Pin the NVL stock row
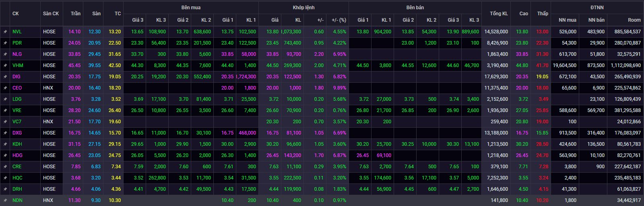Screen dimensions: 644x206 point(5,32)
